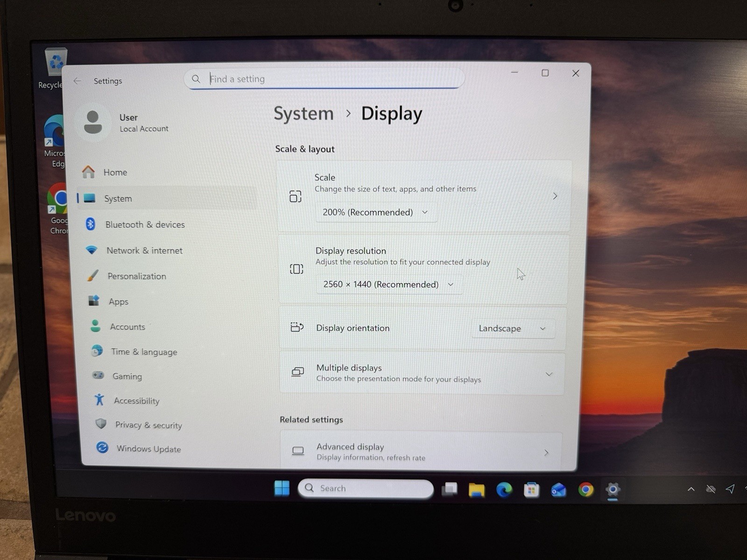Screen dimensions: 747x560
Task: Click the Windows Update sync icon
Action: tap(102, 448)
